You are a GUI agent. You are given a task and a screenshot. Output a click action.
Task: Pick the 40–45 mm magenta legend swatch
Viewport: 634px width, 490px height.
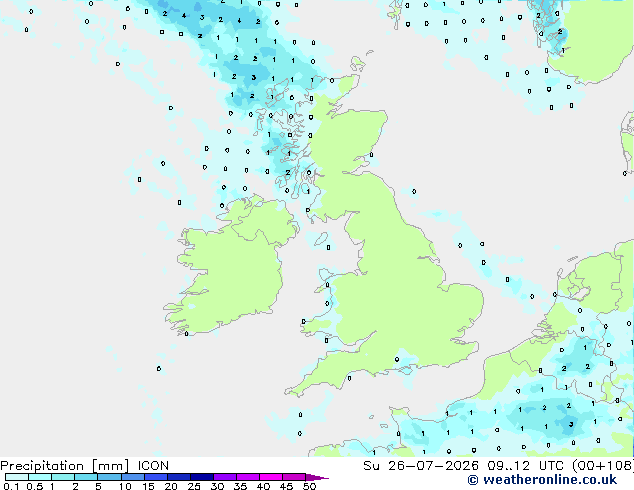271,477
